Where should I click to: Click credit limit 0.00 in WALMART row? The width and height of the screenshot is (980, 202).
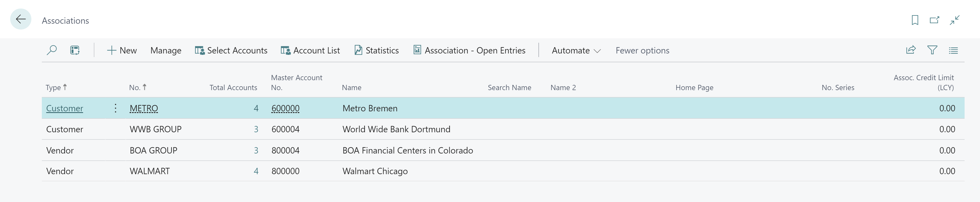click(x=947, y=171)
